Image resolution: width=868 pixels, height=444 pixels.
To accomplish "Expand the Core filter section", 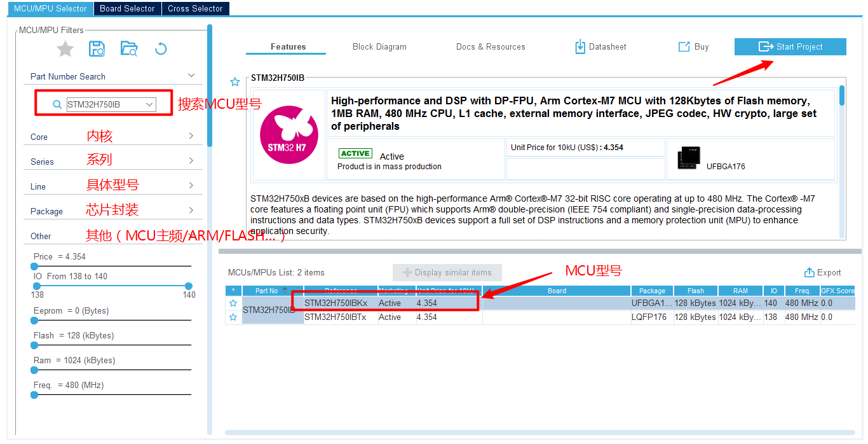I will click(x=191, y=136).
